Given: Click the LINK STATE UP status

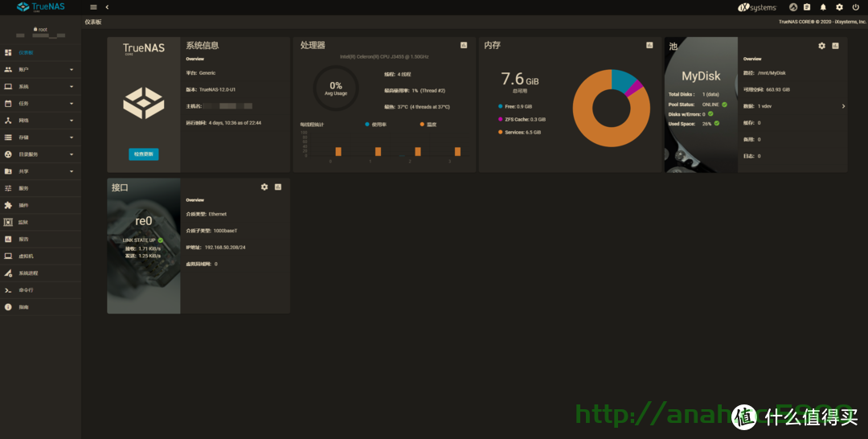Looking at the screenshot, I should (x=142, y=240).
